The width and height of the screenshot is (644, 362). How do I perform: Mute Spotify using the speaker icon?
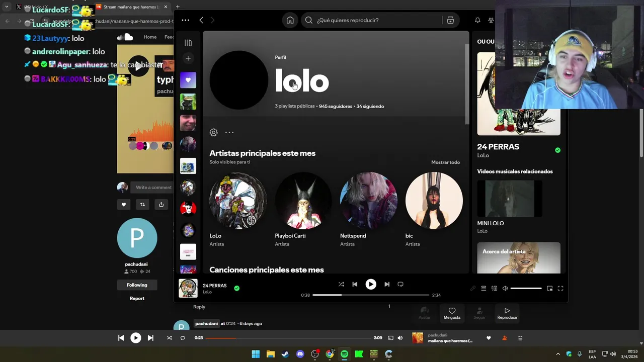coord(505,288)
